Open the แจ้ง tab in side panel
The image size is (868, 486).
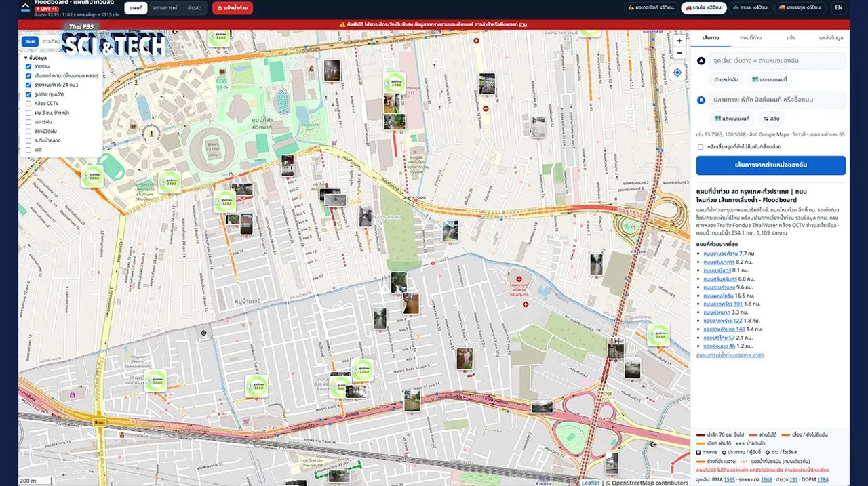[791, 38]
